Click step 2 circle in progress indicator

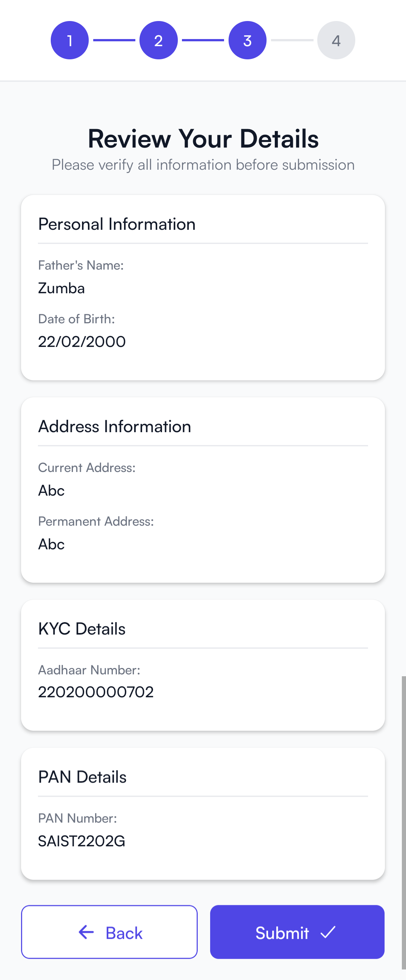[x=158, y=40]
